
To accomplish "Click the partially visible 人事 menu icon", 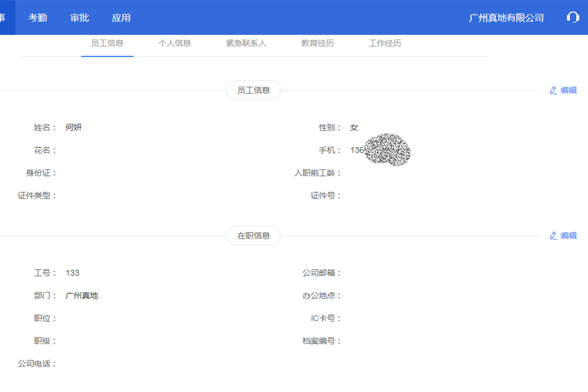I will pos(5,17).
